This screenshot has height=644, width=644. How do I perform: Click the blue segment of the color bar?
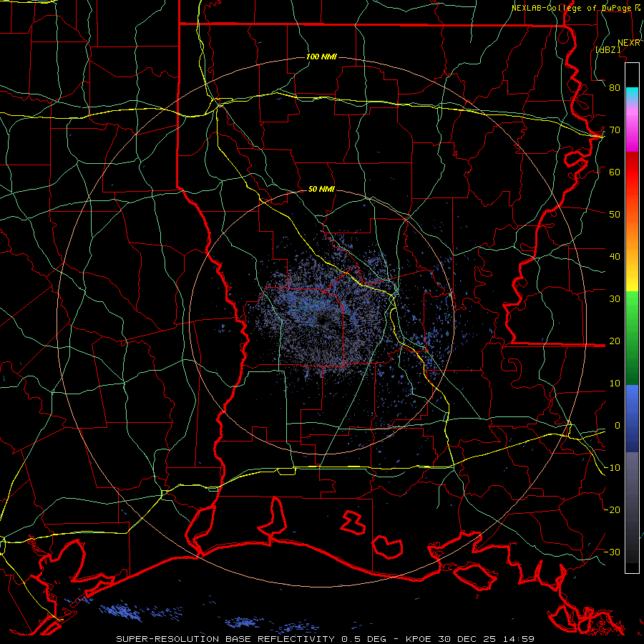click(x=632, y=419)
